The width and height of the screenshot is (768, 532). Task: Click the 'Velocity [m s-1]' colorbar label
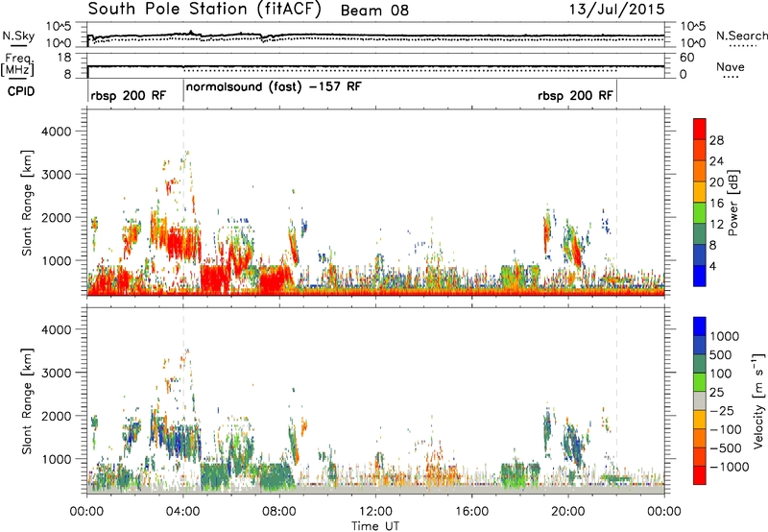[758, 401]
